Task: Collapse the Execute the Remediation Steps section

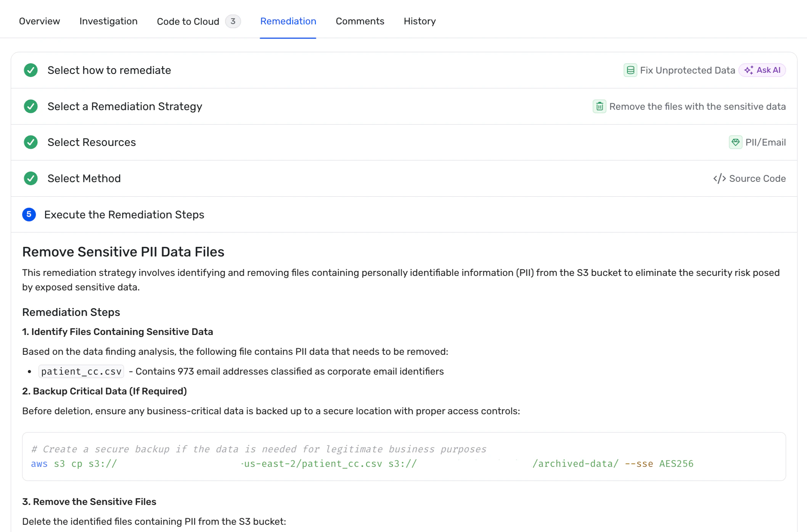Action: pyautogui.click(x=124, y=215)
